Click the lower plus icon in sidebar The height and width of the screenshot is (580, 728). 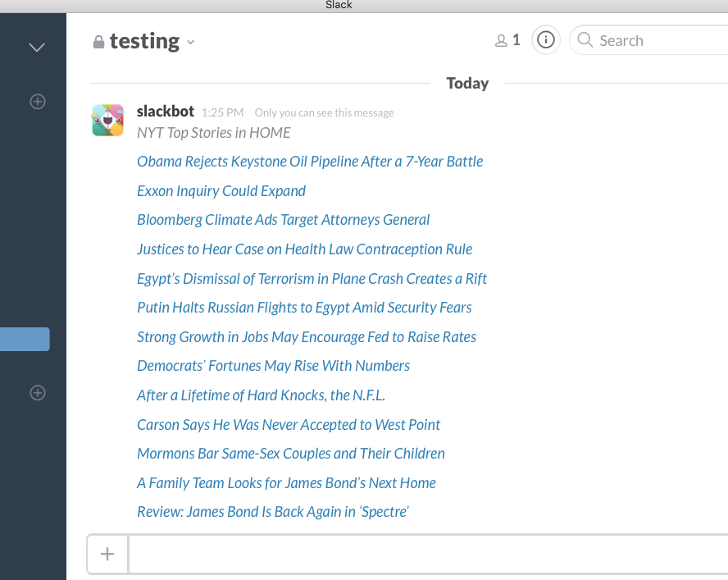pos(37,393)
